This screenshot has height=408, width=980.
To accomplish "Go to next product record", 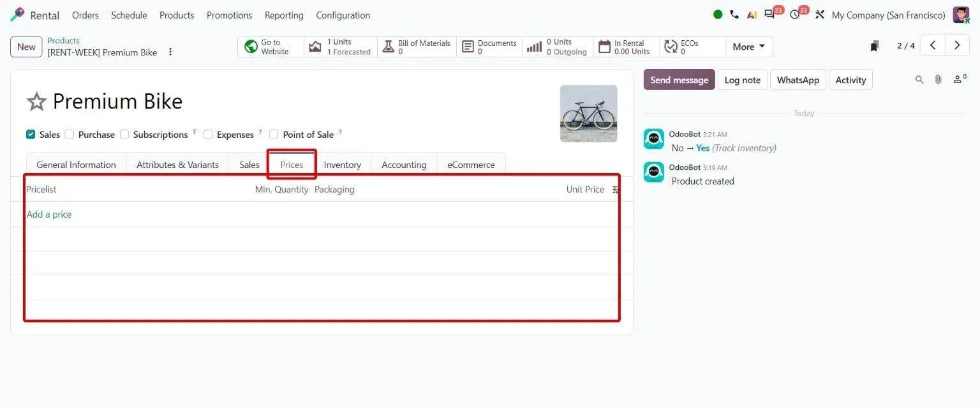I will click(957, 45).
